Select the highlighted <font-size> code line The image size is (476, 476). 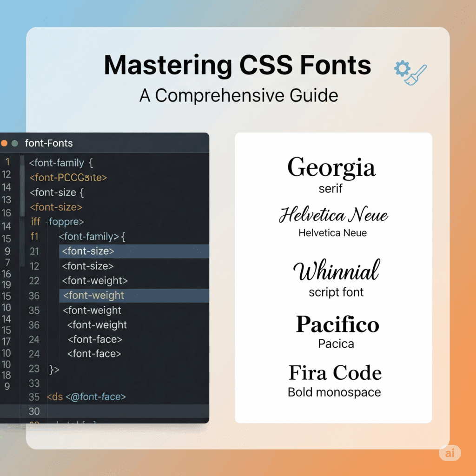pyautogui.click(x=88, y=251)
